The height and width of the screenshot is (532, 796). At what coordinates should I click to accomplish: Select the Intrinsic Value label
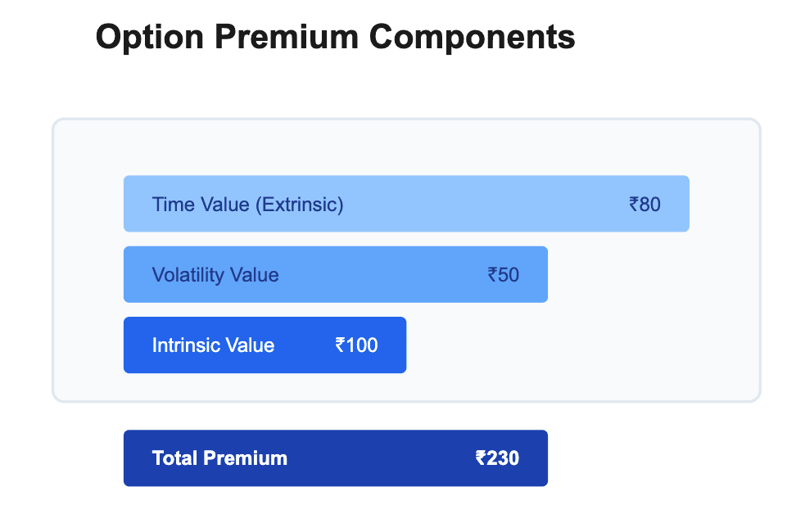click(213, 345)
